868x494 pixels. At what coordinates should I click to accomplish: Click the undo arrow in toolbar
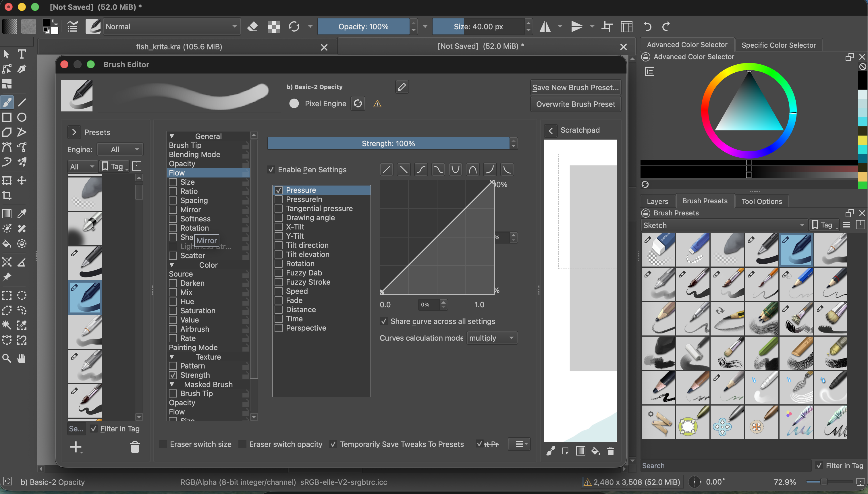(x=647, y=26)
